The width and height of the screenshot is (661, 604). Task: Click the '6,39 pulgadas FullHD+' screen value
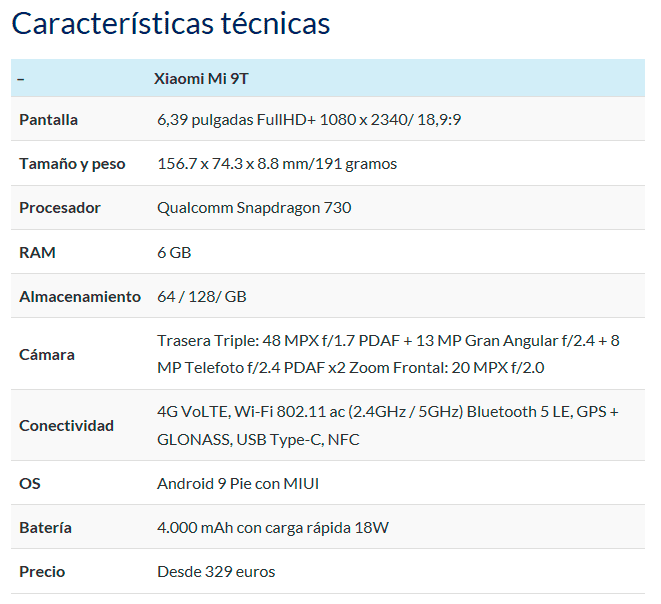click(309, 120)
